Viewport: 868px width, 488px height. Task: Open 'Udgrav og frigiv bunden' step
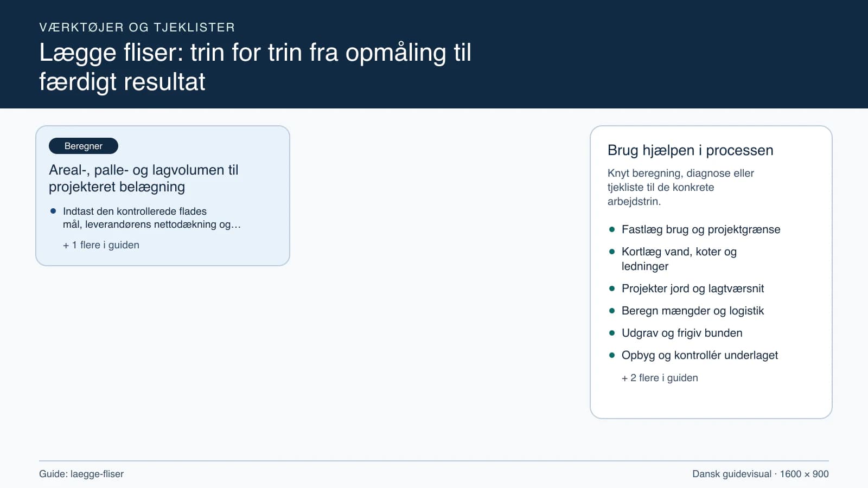(x=682, y=333)
